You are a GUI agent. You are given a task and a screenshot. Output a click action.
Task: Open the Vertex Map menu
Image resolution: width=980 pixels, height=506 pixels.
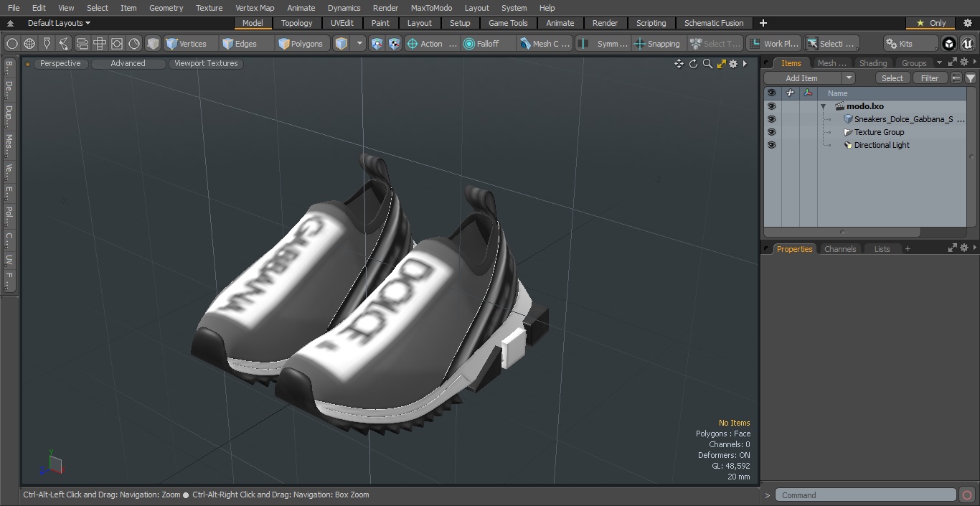click(255, 8)
